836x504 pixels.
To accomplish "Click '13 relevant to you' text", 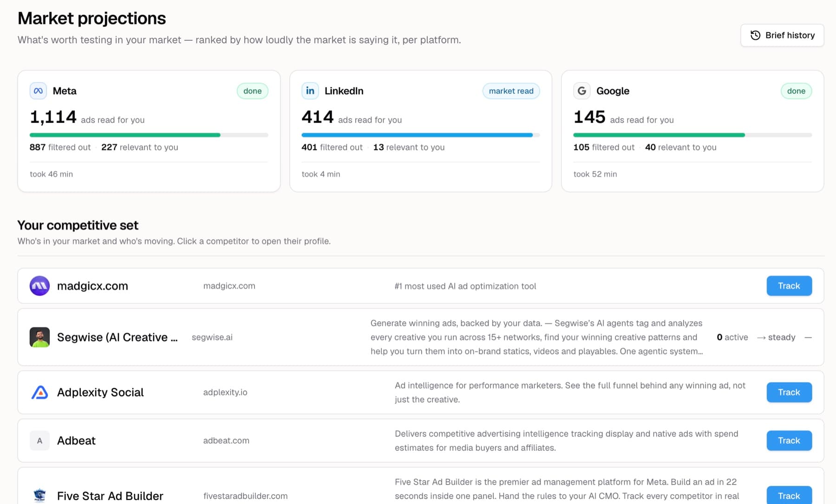I will coord(409,147).
